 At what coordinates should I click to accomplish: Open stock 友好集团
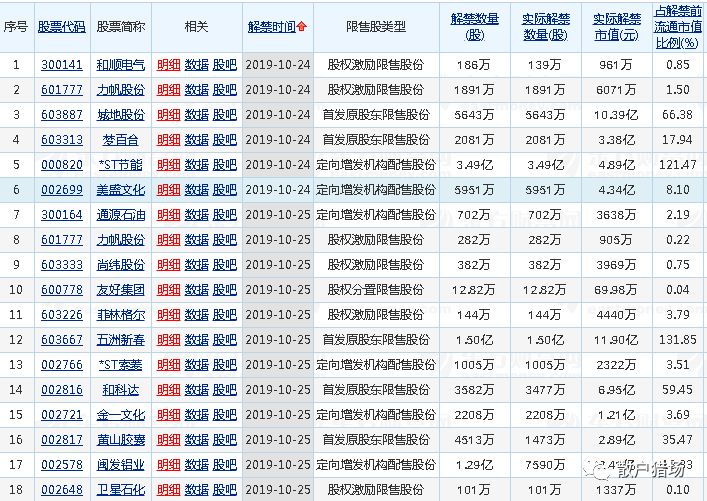[x=121, y=290]
